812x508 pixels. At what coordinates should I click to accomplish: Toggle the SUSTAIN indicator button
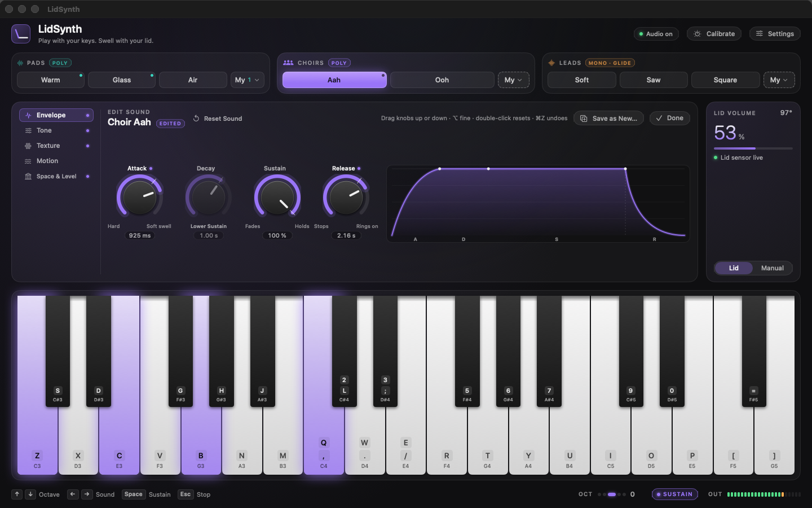click(x=675, y=494)
